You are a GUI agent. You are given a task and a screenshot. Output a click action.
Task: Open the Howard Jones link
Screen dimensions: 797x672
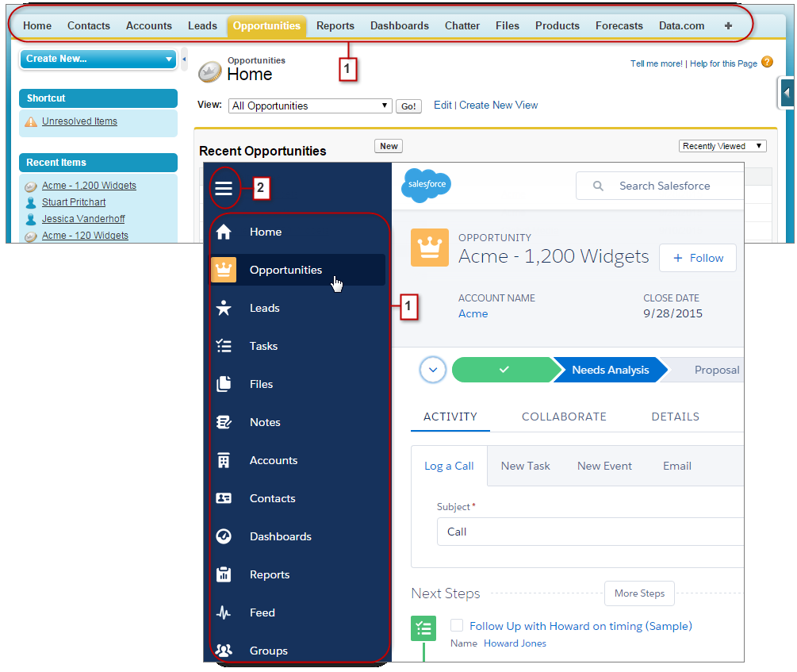(515, 643)
